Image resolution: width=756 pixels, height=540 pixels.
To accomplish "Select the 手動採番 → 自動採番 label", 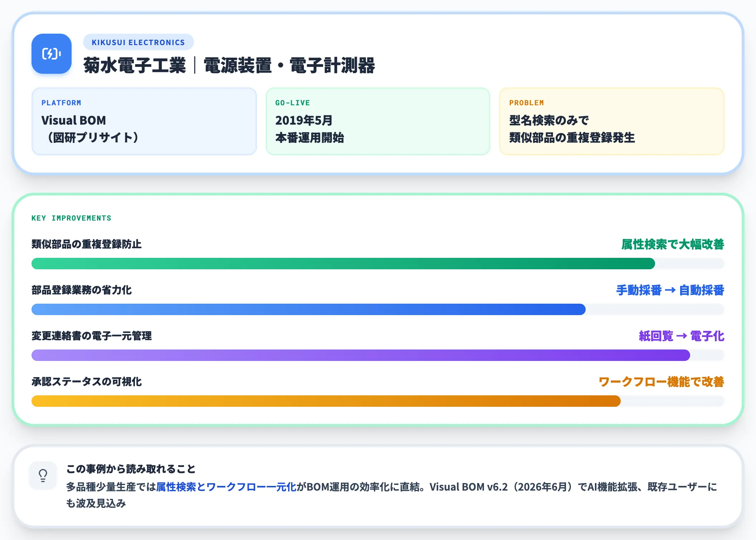I will [x=670, y=290].
